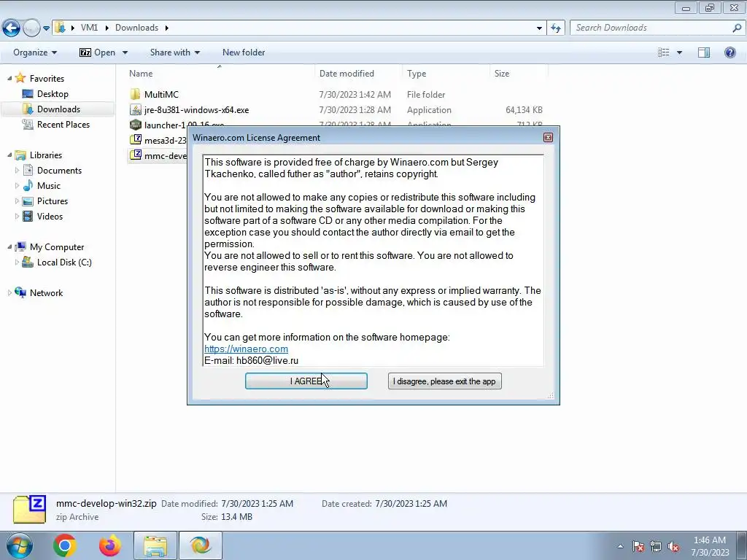Toggle the preview pane icon
The width and height of the screenshot is (747, 560).
tap(704, 52)
